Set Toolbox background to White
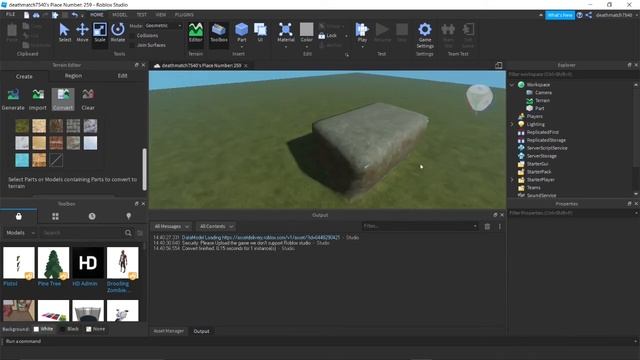Image resolution: width=640 pixels, height=360 pixels. [36, 329]
